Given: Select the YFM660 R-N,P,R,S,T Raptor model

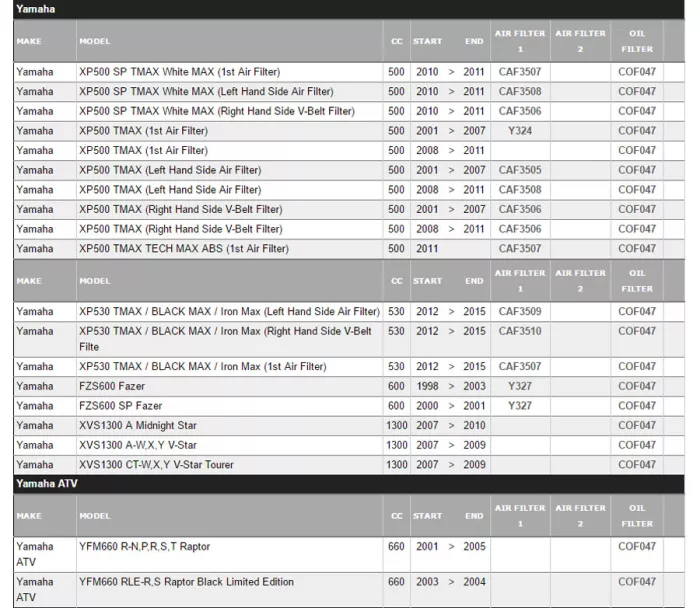Looking at the screenshot, I should pos(144,547).
